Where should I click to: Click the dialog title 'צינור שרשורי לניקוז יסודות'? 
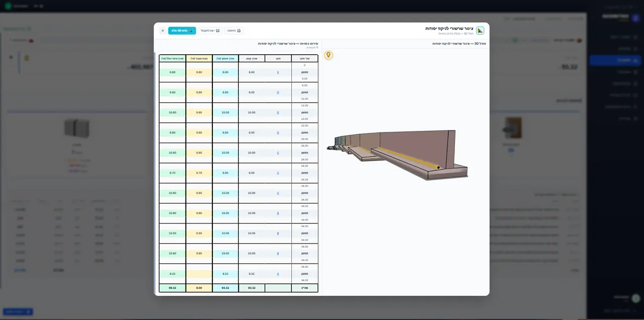(x=449, y=29)
